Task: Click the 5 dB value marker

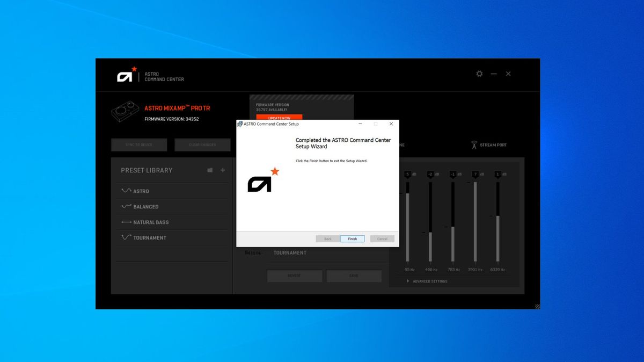Action: point(407,174)
